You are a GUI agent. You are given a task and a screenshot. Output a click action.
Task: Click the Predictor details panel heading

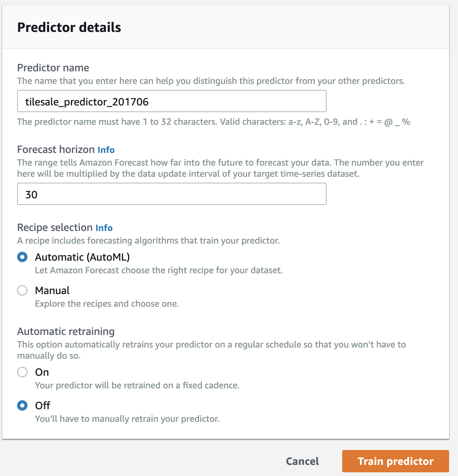[69, 27]
